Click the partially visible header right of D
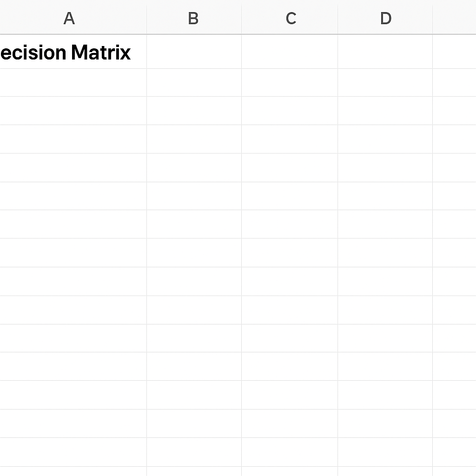The width and height of the screenshot is (476, 476). (x=455, y=19)
